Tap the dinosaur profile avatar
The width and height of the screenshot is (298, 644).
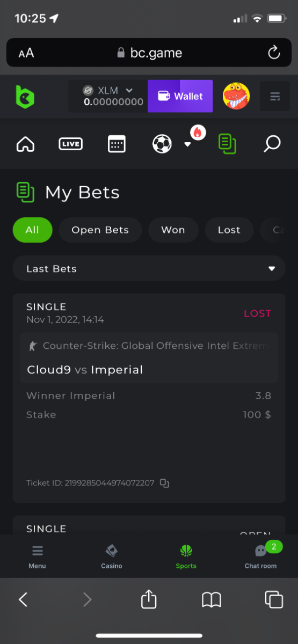point(236,96)
